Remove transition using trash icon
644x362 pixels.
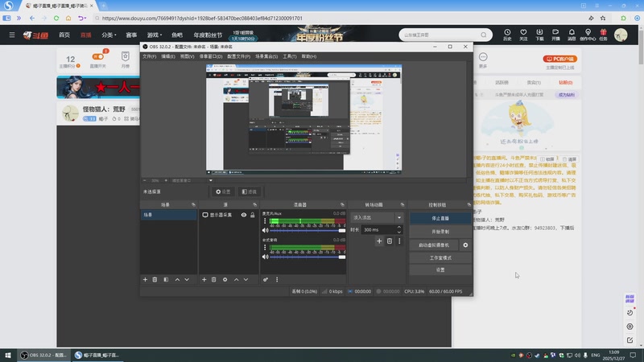(x=390, y=241)
